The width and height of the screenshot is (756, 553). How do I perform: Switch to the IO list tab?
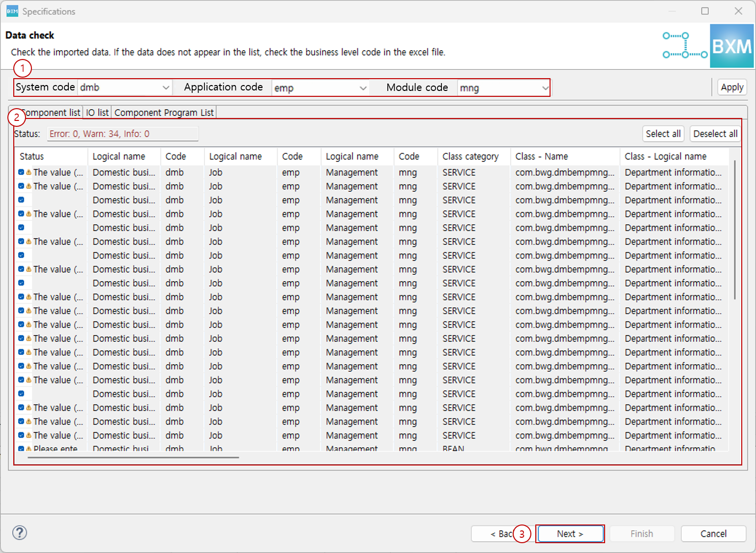(x=97, y=112)
